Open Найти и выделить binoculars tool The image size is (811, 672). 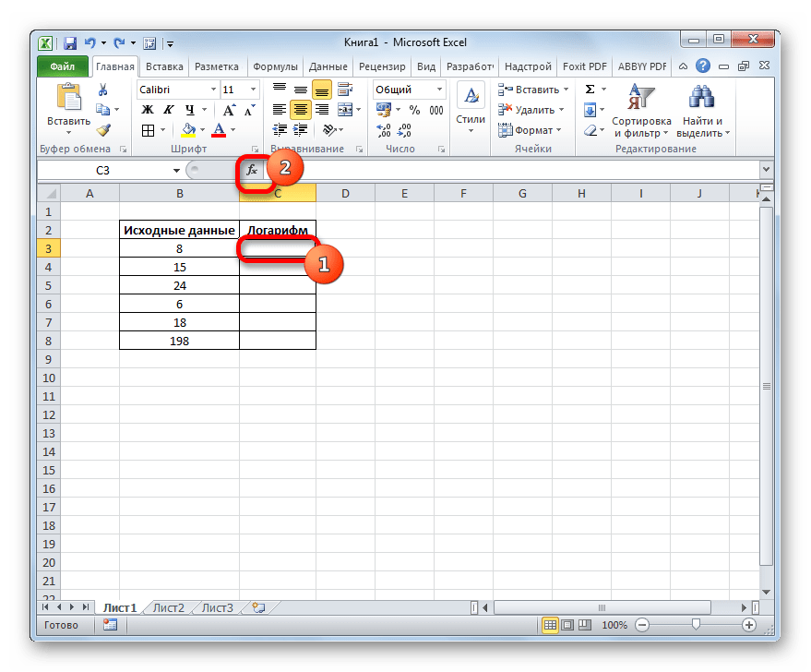tap(702, 111)
